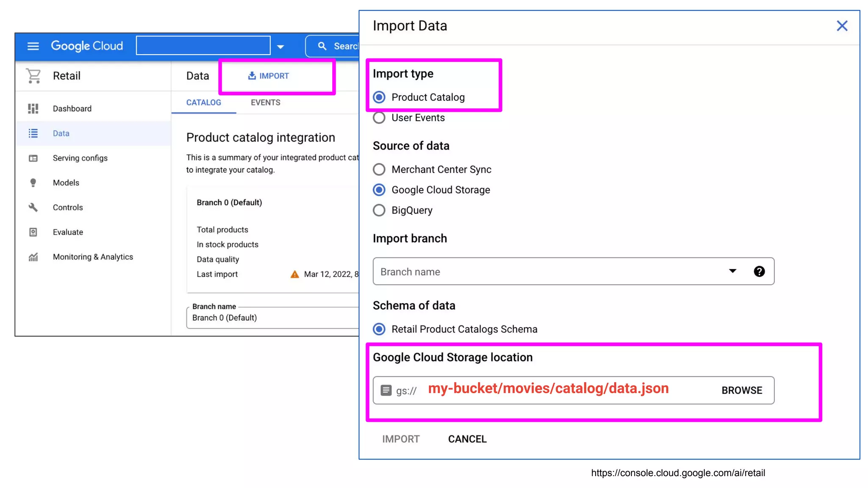Click the Serving configs icon
The height and width of the screenshot is (488, 868).
tap(33, 158)
